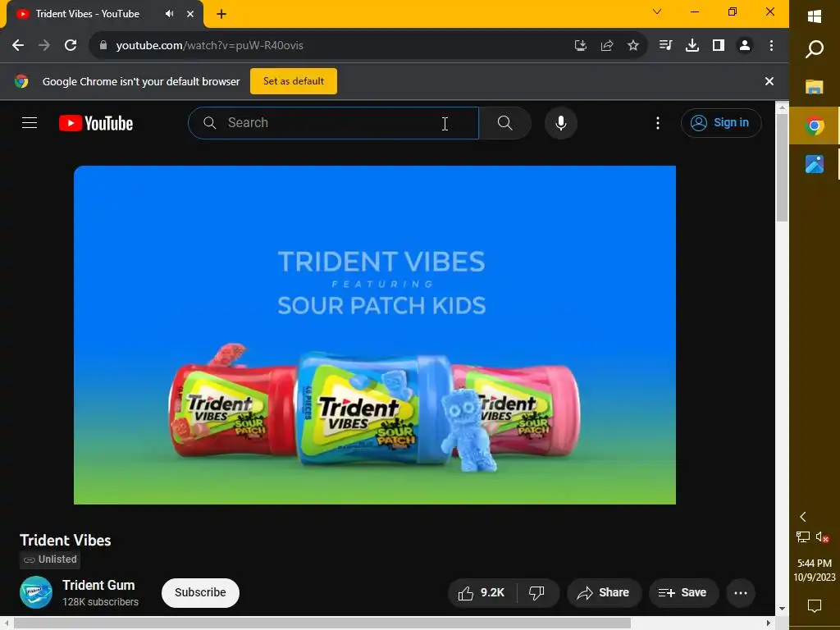
Task: Bookmark this page with the star icon
Action: (633, 46)
